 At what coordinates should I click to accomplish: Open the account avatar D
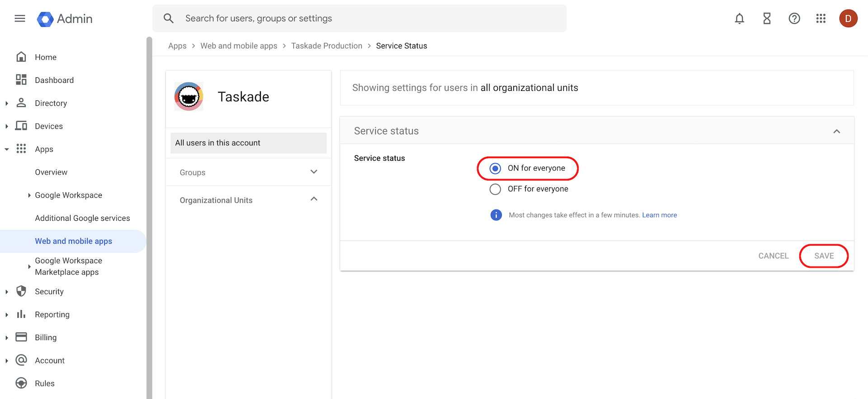[x=848, y=19]
